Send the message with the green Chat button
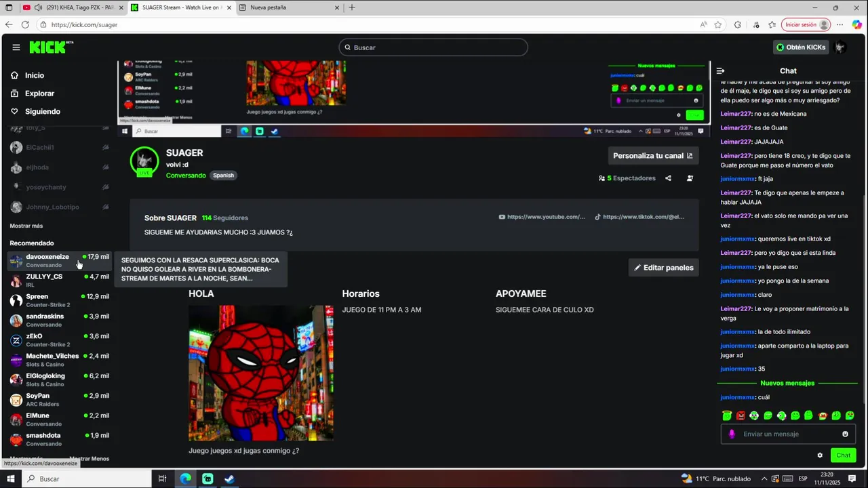 point(843,455)
